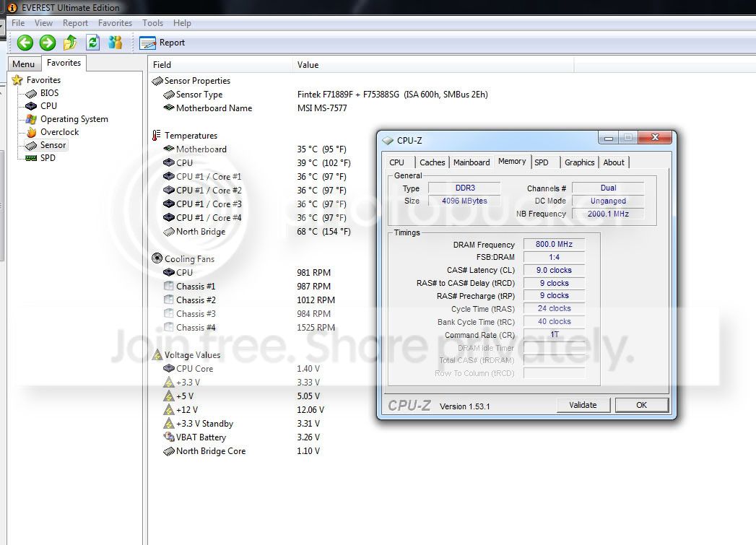
Task: Click the Temperatures thermometer icon
Action: click(156, 136)
